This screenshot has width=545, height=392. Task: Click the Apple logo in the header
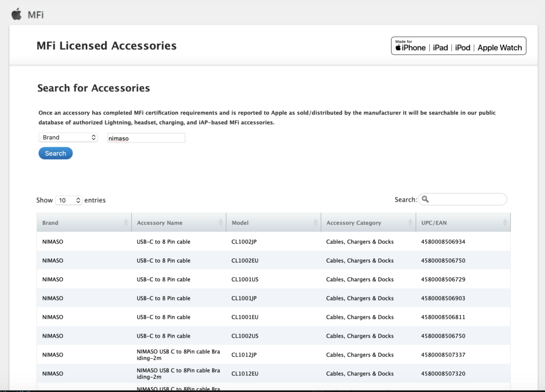[16, 15]
